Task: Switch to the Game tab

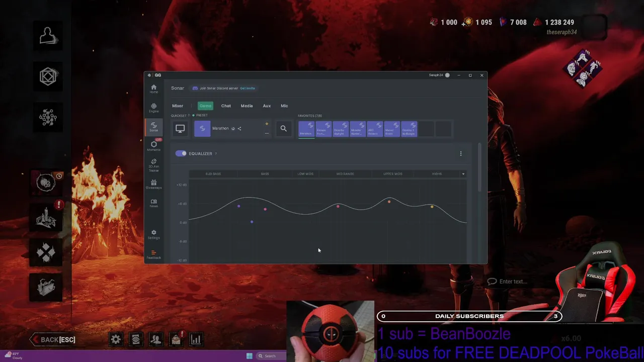Action: (205, 106)
